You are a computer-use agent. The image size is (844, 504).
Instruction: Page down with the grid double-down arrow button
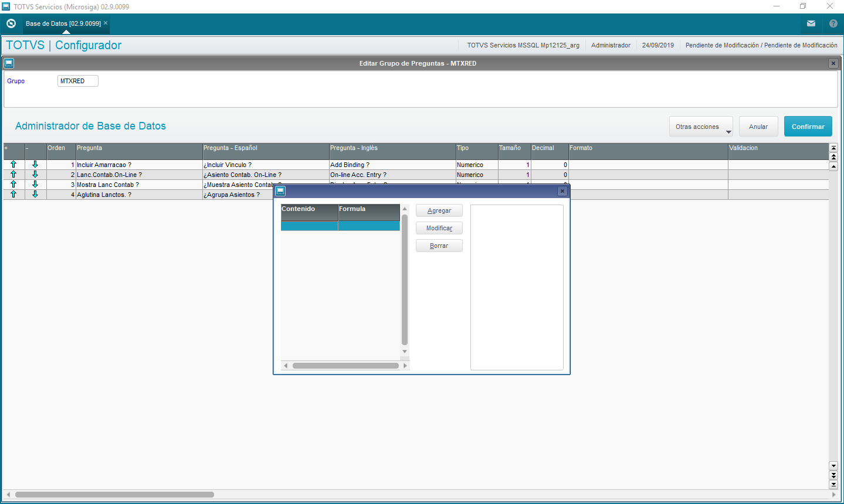click(833, 475)
